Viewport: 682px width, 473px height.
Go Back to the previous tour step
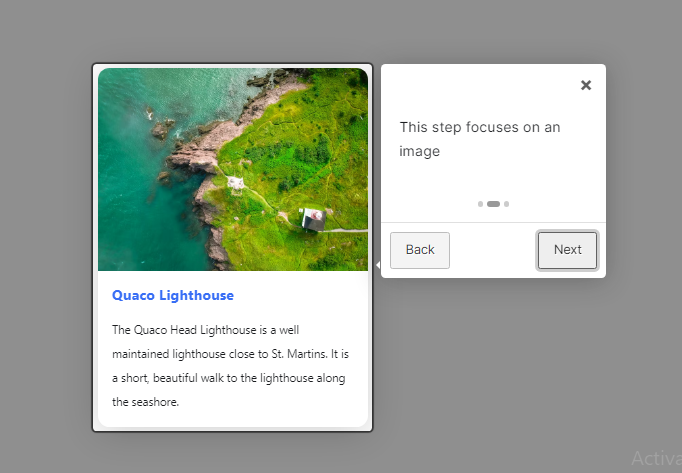(420, 250)
